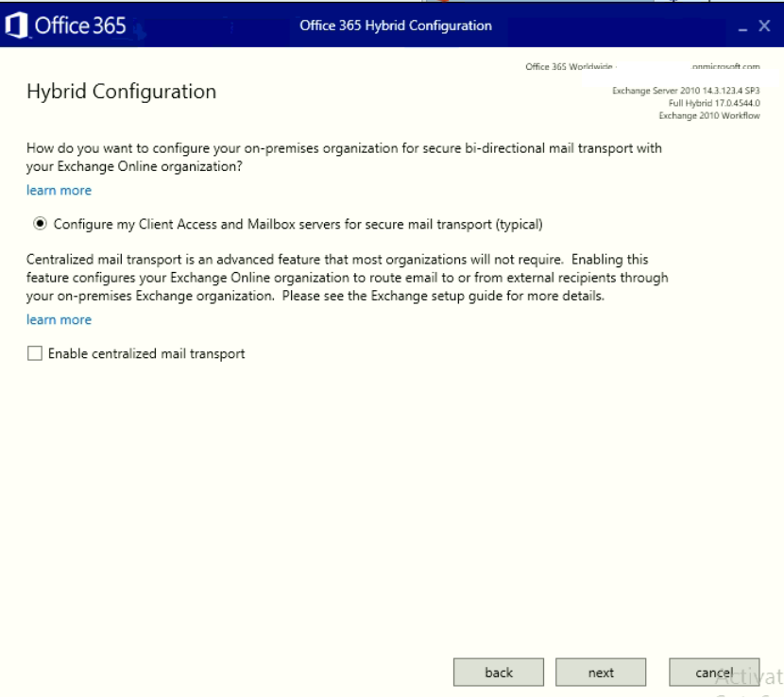Click the Centralized mail transport description paragraph
Screen dimensions: 784x699
(348, 278)
